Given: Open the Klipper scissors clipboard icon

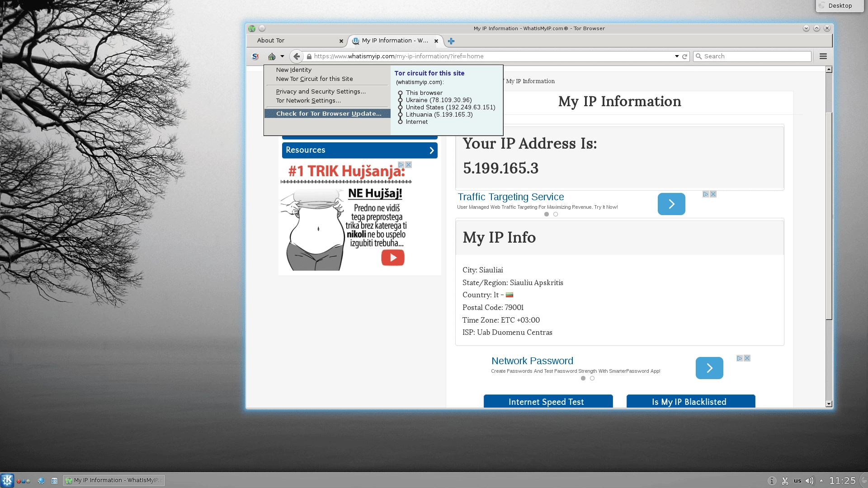Looking at the screenshot, I should click(x=785, y=481).
